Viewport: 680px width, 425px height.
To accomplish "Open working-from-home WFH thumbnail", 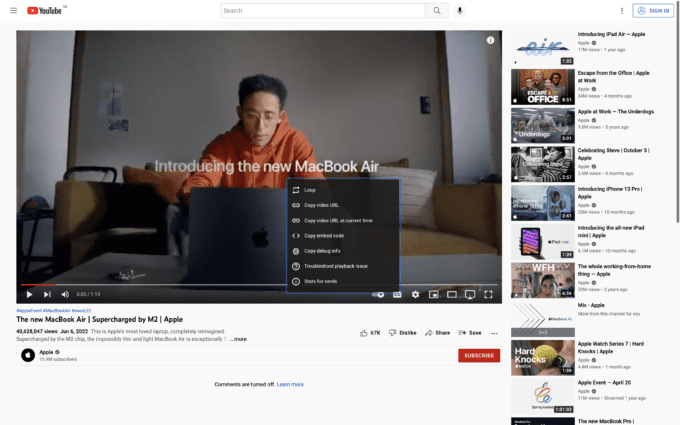I will click(x=543, y=281).
